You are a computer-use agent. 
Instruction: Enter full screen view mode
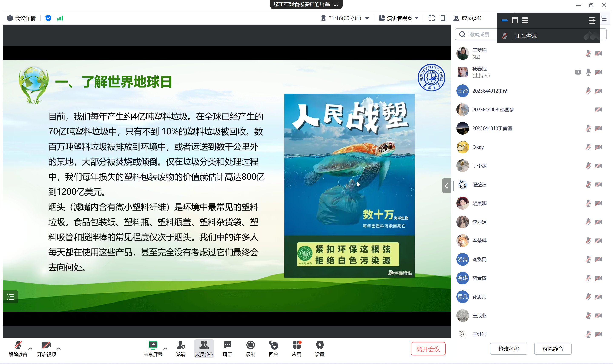431,18
